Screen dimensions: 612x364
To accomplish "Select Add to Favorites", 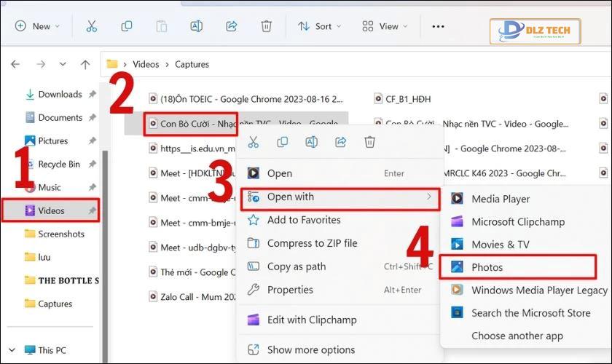I will pos(340,220).
